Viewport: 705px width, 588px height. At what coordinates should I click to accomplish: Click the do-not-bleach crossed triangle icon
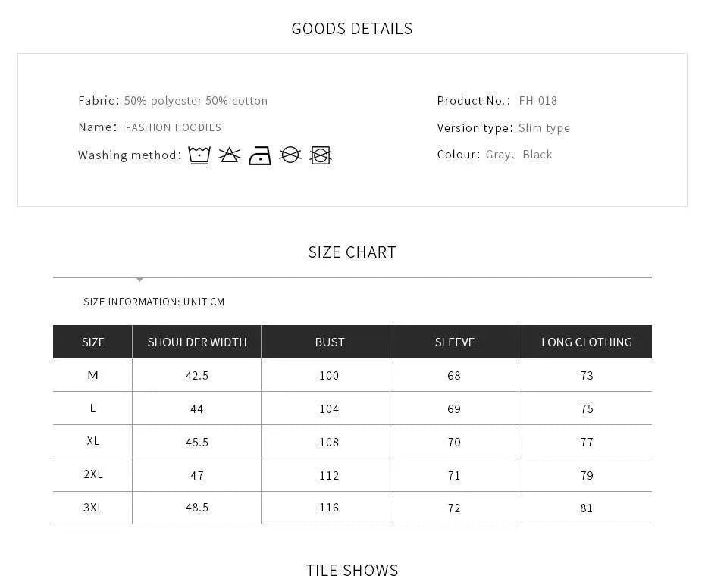[230, 155]
